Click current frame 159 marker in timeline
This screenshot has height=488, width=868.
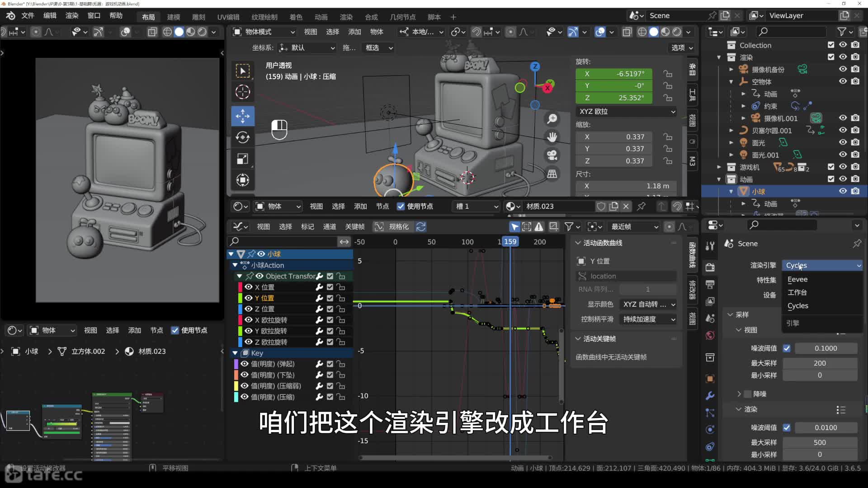[x=510, y=242]
